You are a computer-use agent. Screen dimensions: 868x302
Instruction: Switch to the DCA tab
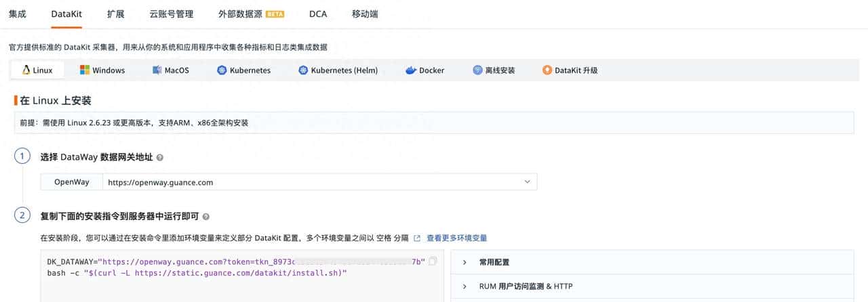point(318,14)
